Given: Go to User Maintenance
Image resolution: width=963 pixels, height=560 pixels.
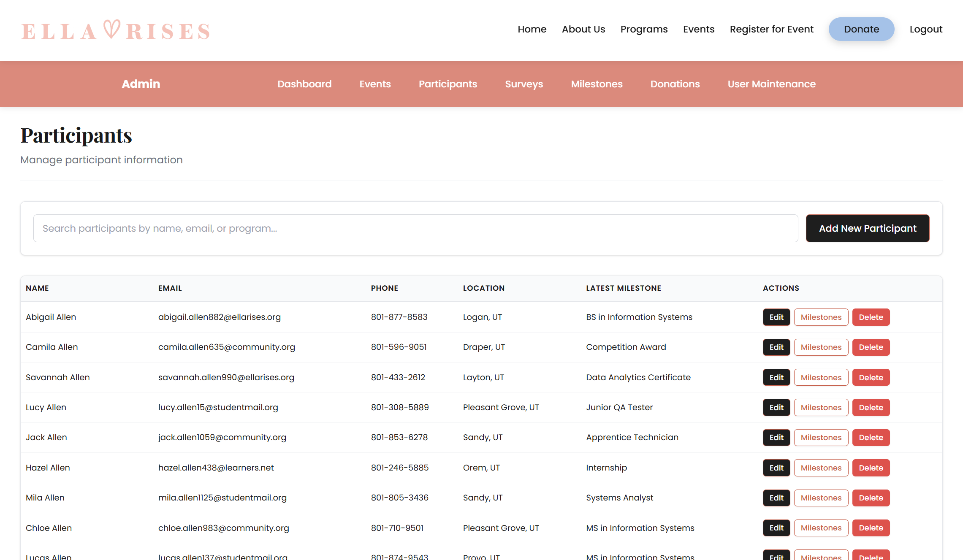Looking at the screenshot, I should [771, 84].
